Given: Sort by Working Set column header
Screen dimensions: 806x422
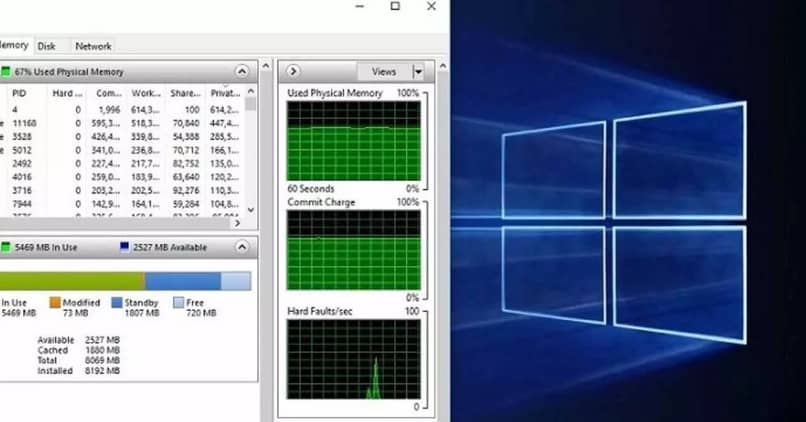Looking at the screenshot, I should pos(146,93).
